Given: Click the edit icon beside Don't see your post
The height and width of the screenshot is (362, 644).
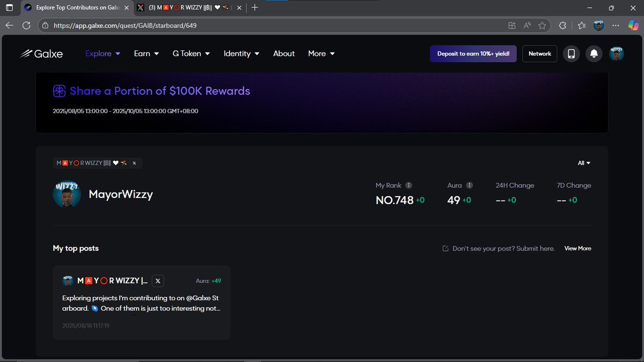Looking at the screenshot, I should (x=445, y=248).
